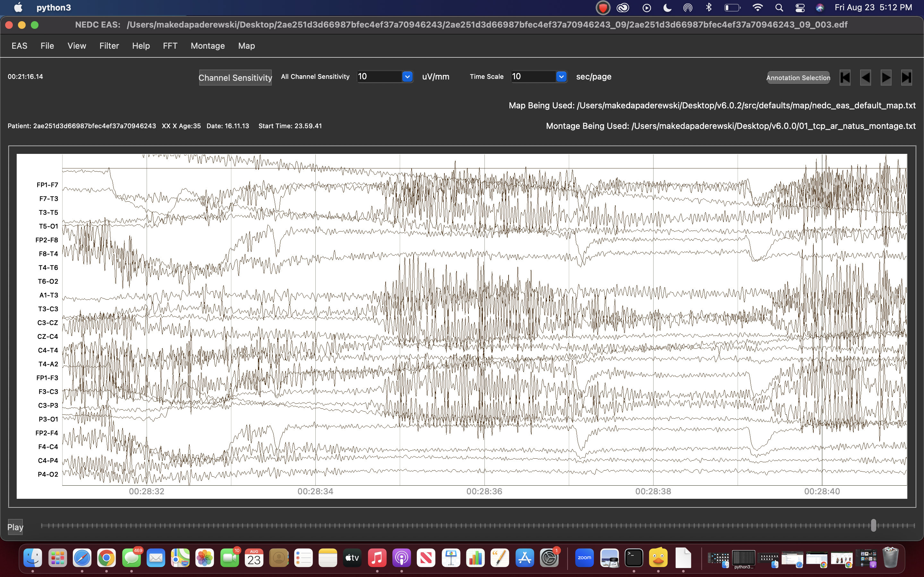The width and height of the screenshot is (924, 577).
Task: Open Terminal from the dock
Action: pos(634,558)
